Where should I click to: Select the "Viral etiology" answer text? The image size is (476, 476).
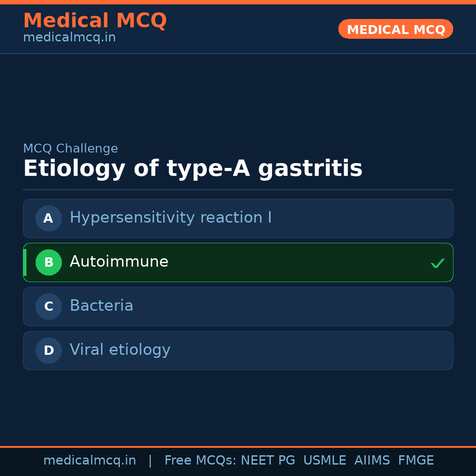tap(120, 350)
